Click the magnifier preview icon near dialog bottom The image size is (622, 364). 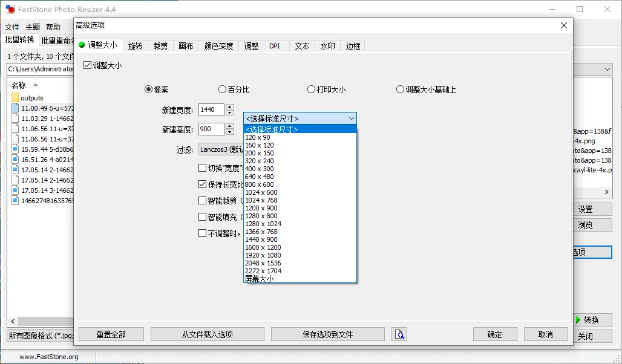tap(399, 334)
